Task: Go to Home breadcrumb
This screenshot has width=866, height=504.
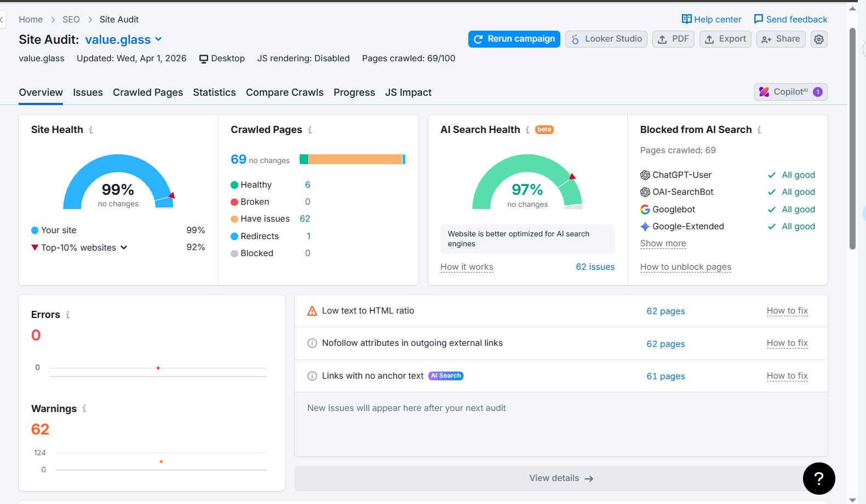Action: (x=31, y=20)
